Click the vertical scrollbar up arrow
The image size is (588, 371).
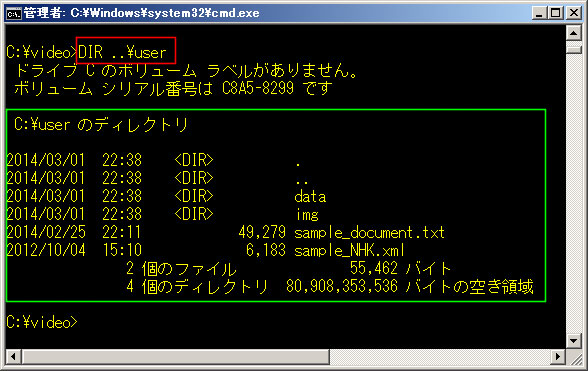pos(573,33)
